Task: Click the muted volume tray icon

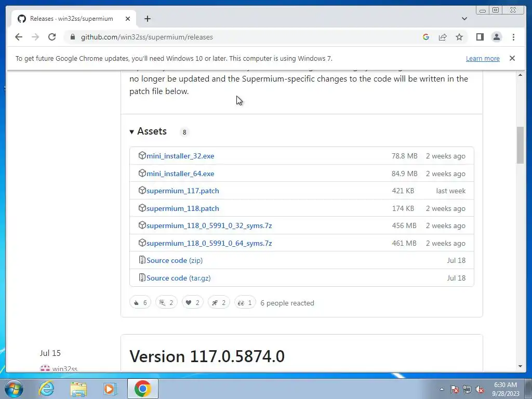Action: click(x=480, y=389)
